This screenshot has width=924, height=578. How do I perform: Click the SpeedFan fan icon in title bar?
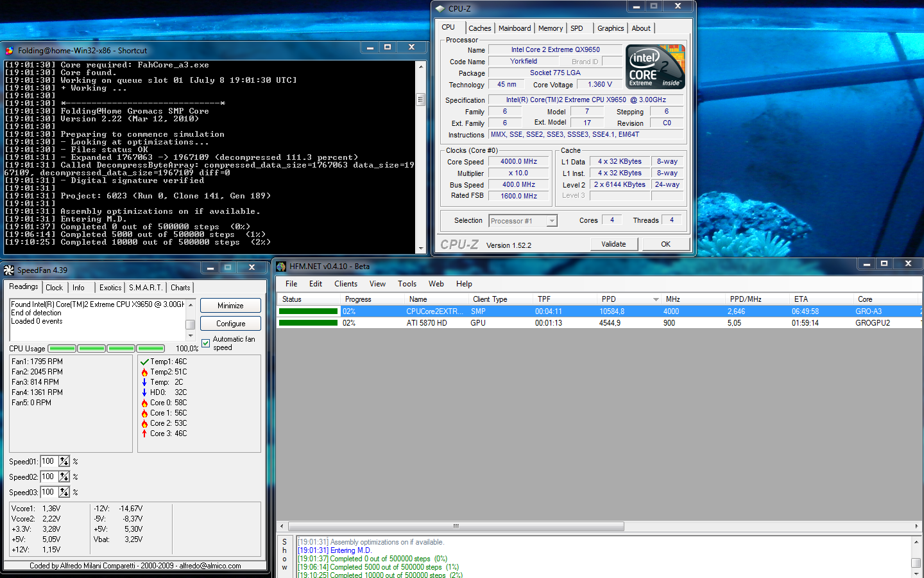[9, 270]
